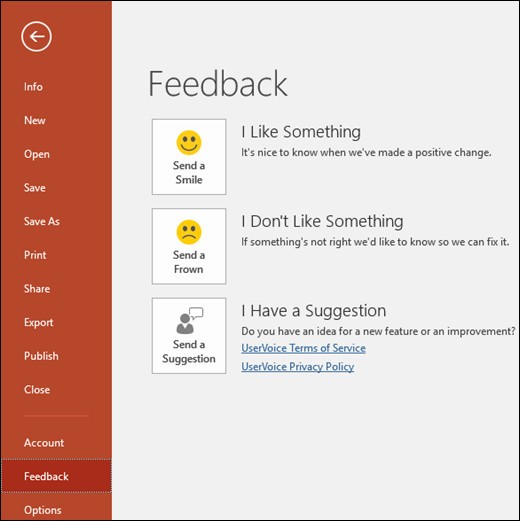This screenshot has height=521, width=520.
Task: Click the Send a Suggestion button label
Action: (x=189, y=352)
